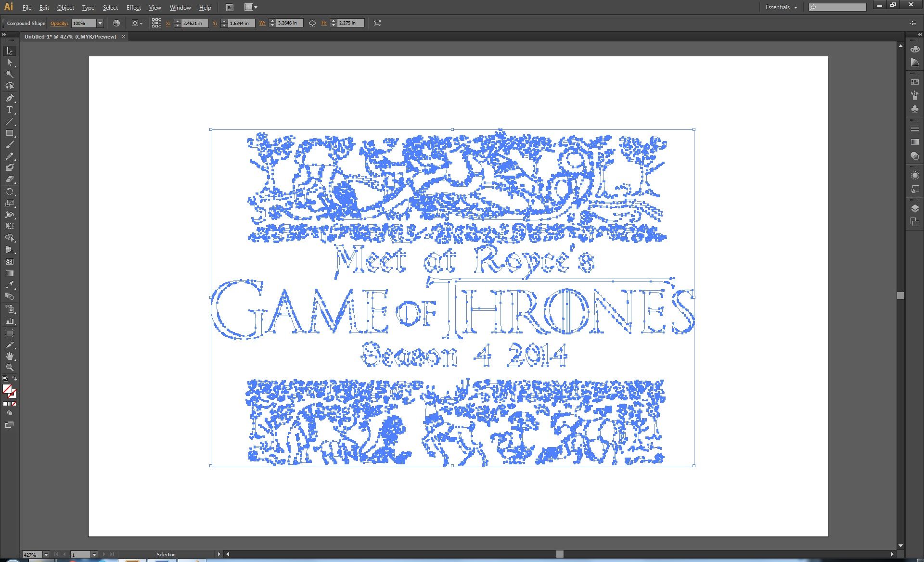Set the paint mode to None
Image resolution: width=924 pixels, height=562 pixels.
[14, 404]
